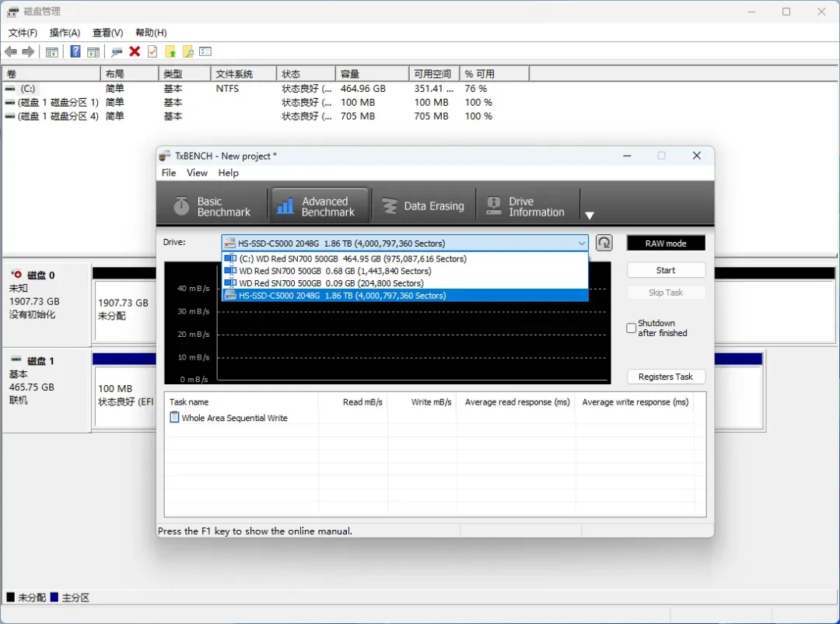This screenshot has width=840, height=624.
Task: Click the back arrow in Disk Management toolbar
Action: pos(11,51)
